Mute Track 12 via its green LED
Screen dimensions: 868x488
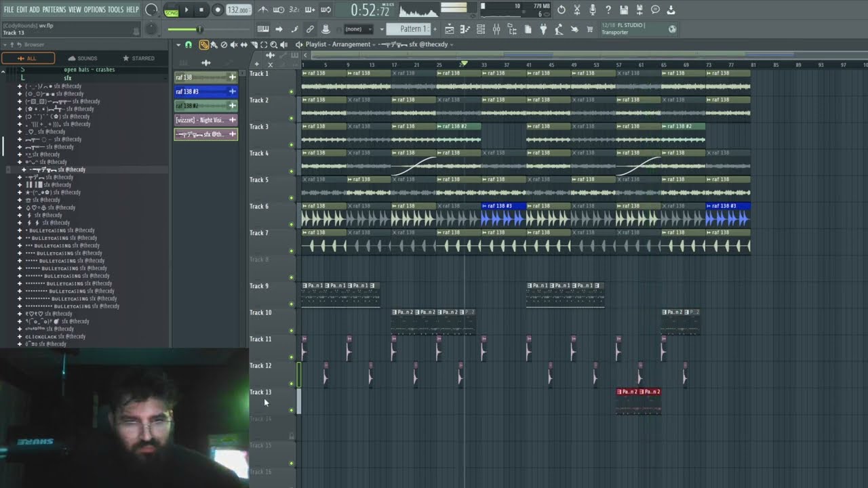click(x=292, y=384)
